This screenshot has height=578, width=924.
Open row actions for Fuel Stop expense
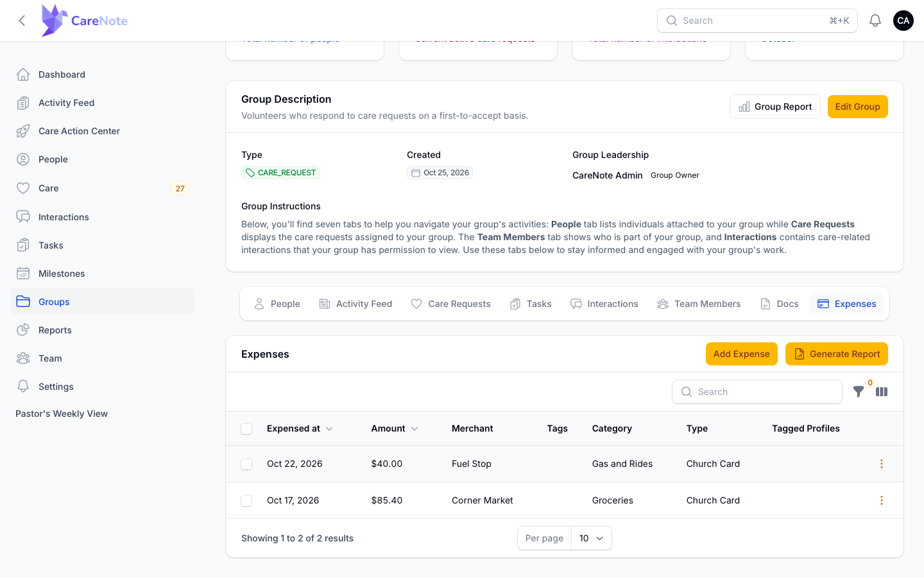[882, 464]
